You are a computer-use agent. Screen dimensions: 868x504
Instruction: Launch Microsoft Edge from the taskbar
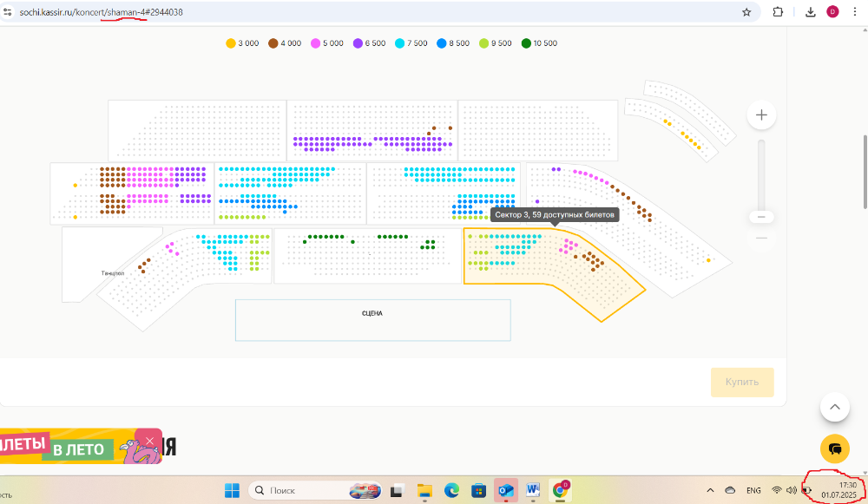[451, 490]
